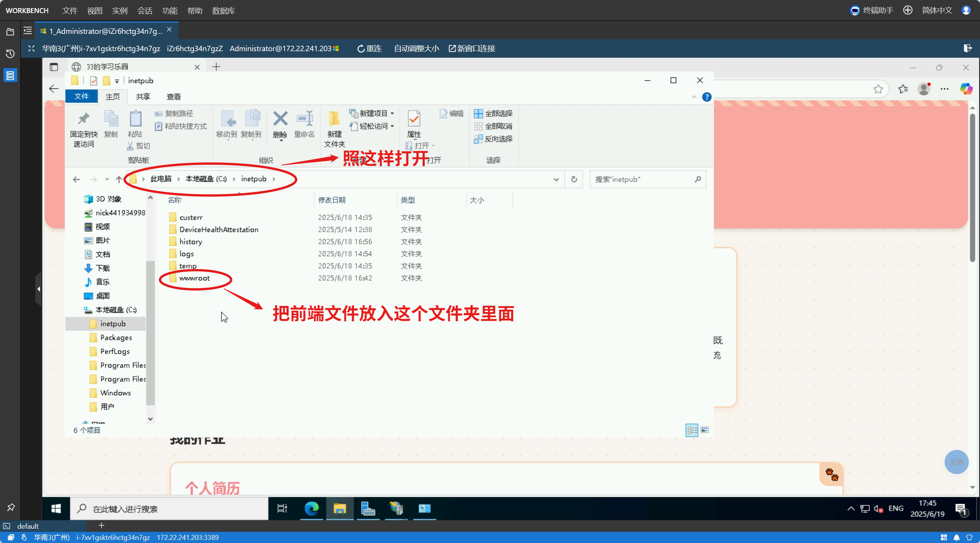The image size is (980, 543).
Task: Switch to details view icon
Action: point(692,430)
